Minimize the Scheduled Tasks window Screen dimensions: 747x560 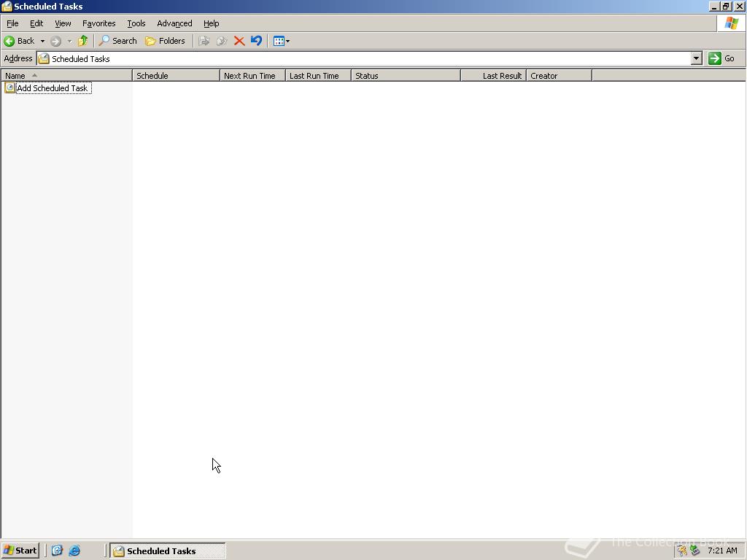713,6
